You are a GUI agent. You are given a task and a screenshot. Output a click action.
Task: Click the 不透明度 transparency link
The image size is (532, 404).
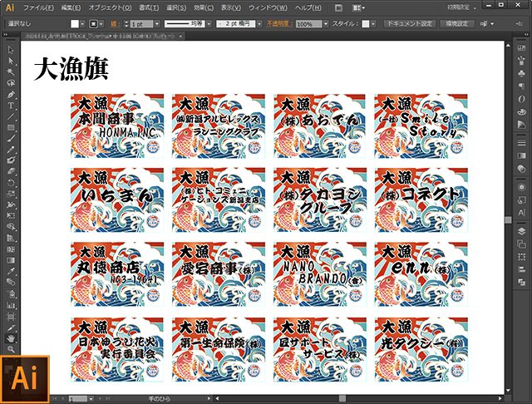(279, 24)
